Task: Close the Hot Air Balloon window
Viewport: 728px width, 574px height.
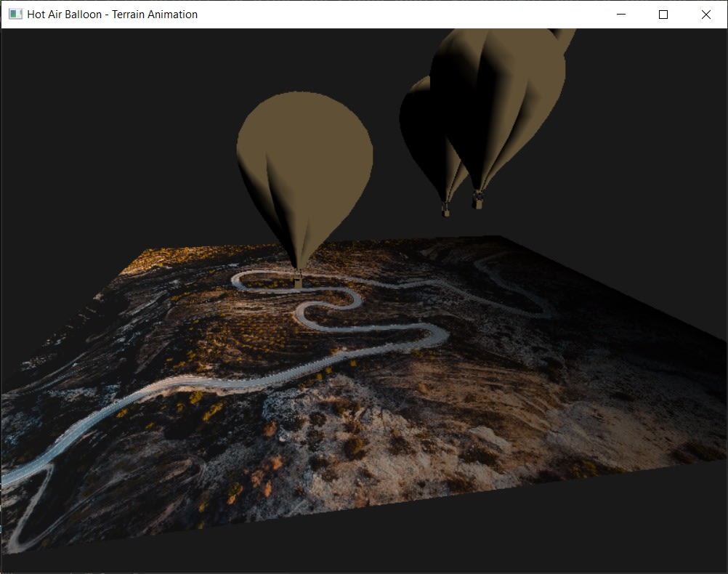Action: tap(705, 15)
